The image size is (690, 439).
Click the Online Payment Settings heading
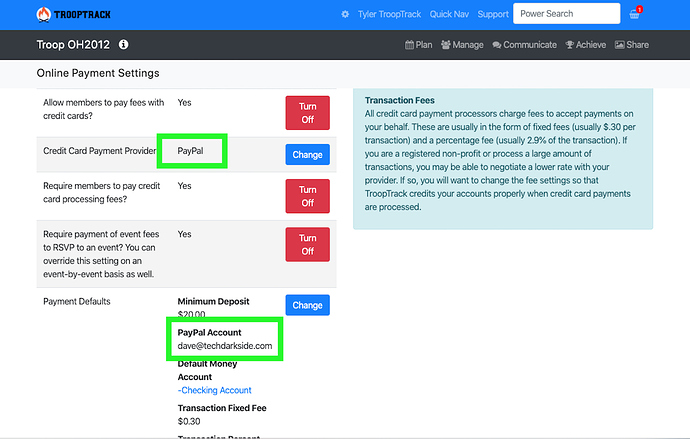point(98,73)
